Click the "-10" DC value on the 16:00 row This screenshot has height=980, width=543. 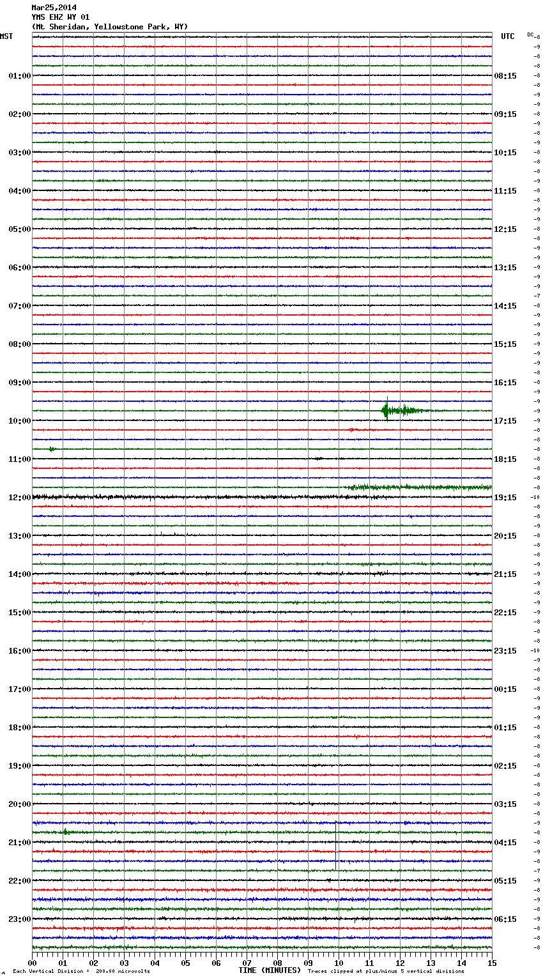point(535,650)
